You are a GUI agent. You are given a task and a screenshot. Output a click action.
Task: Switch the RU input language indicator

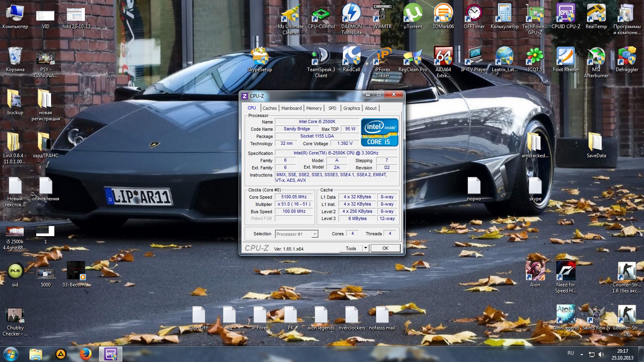tap(571, 353)
